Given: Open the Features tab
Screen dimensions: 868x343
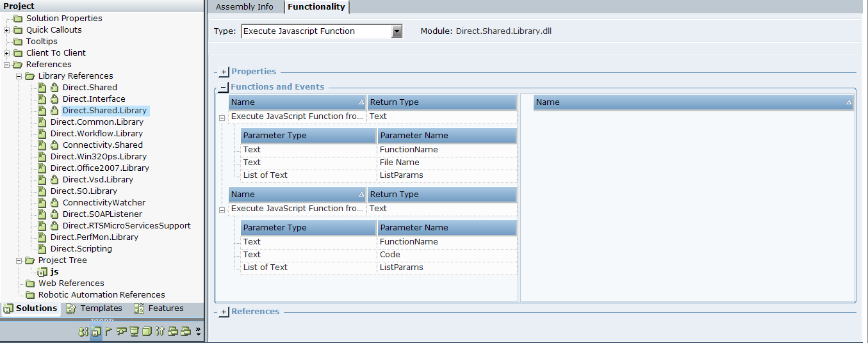Looking at the screenshot, I should click(x=159, y=308).
